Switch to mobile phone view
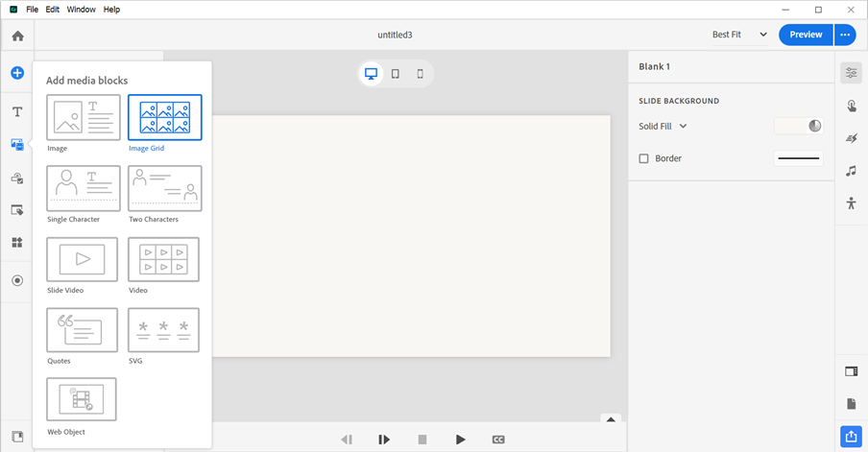The width and height of the screenshot is (868, 452). [x=420, y=74]
